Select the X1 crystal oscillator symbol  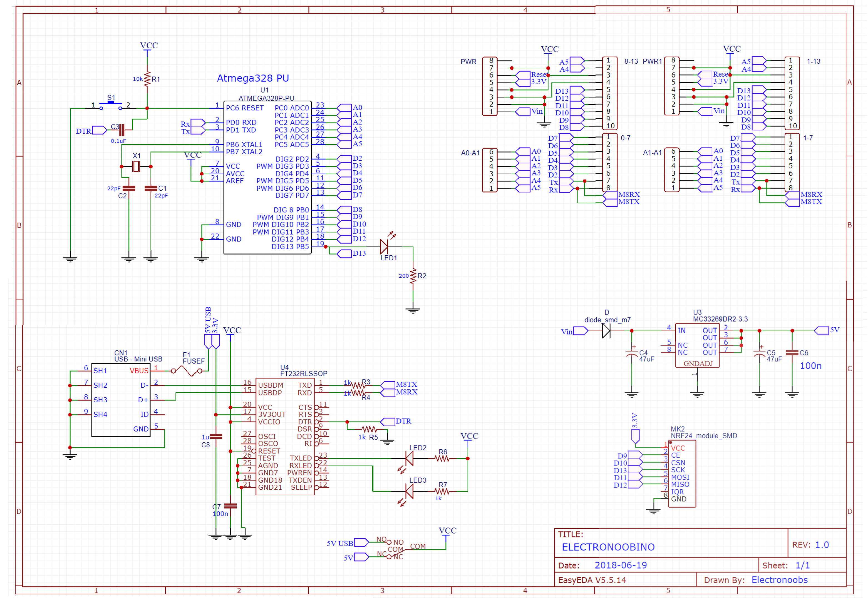point(137,166)
